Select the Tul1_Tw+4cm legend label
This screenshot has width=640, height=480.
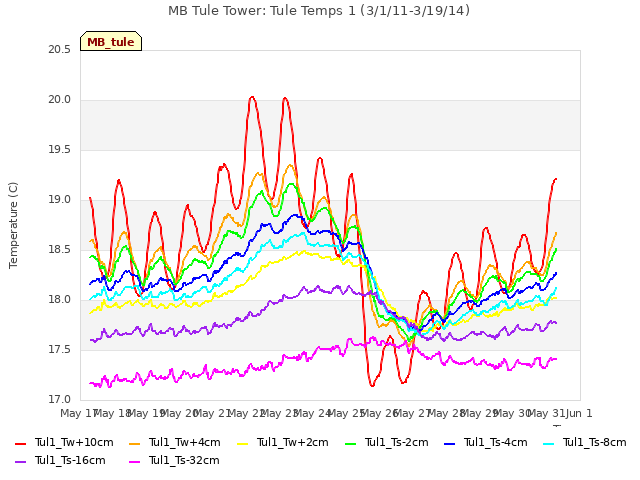point(184,442)
